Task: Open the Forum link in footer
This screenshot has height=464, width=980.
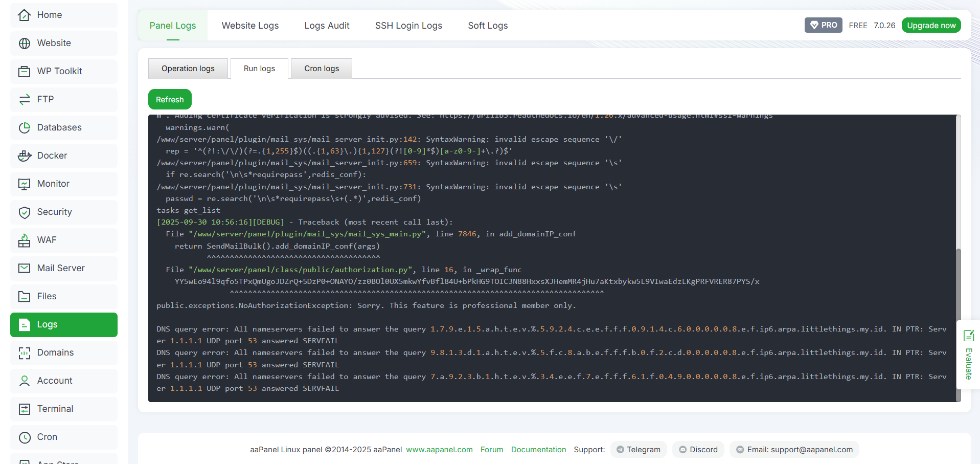Action: (x=492, y=450)
